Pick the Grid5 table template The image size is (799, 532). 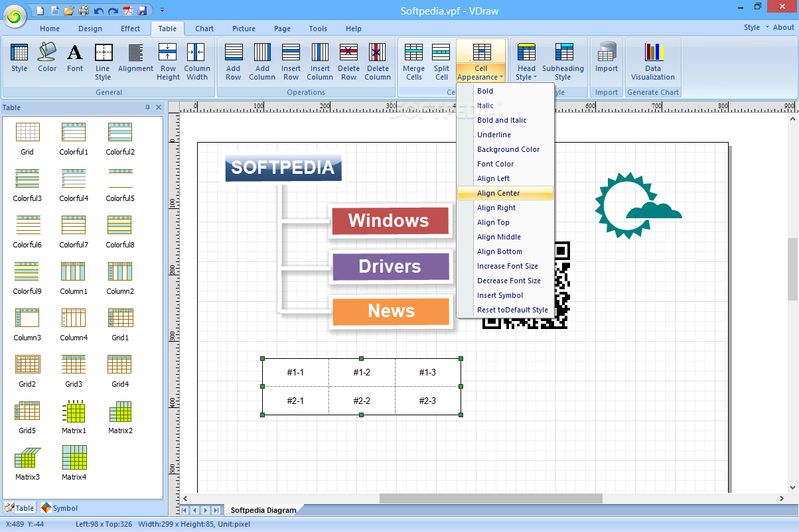27,417
